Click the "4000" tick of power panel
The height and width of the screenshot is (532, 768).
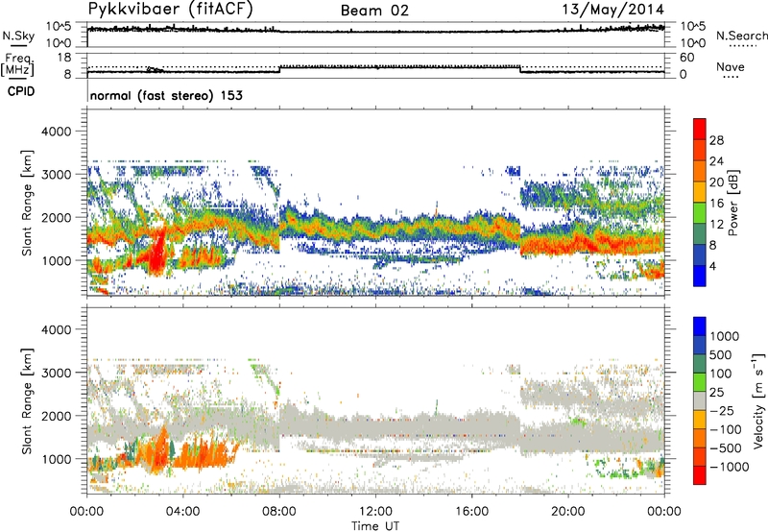click(56, 132)
